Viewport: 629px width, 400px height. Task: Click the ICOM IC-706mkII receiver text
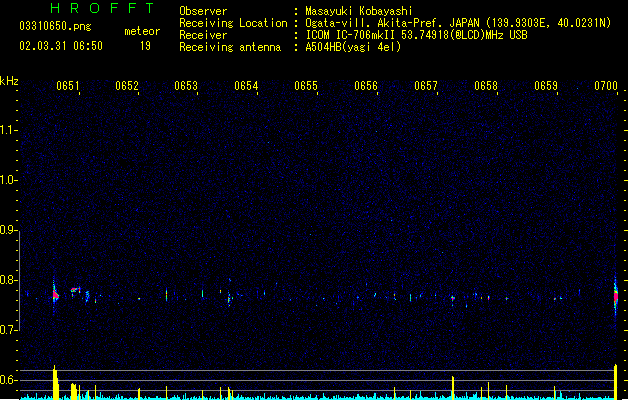tap(416, 35)
